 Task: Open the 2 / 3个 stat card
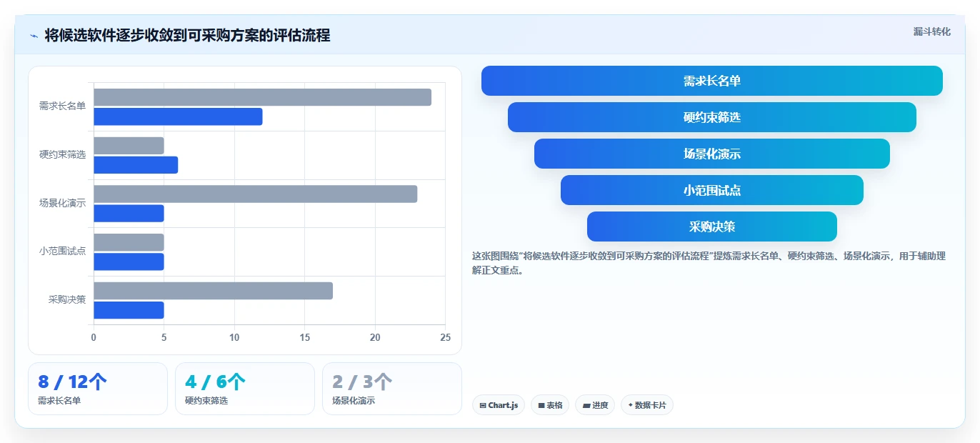pyautogui.click(x=392, y=389)
